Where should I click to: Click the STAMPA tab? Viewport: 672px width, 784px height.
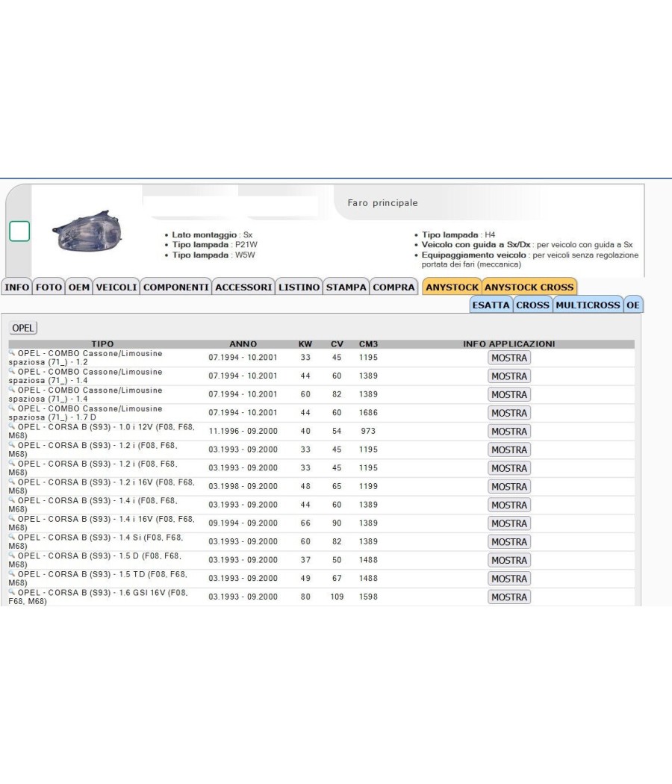[346, 287]
